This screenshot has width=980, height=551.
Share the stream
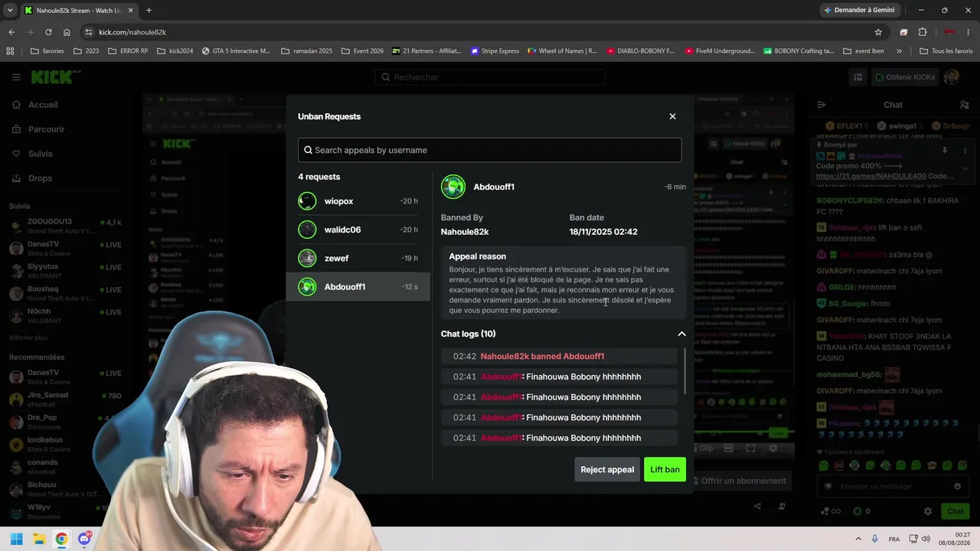pos(757,506)
